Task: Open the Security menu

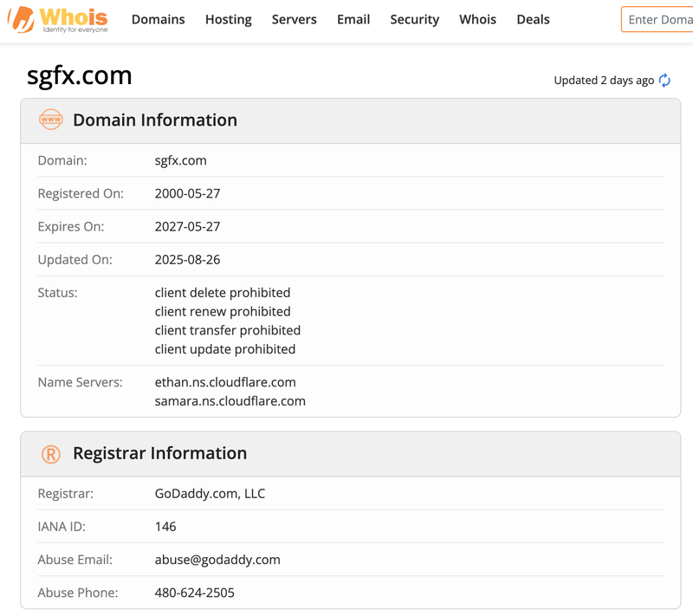Action: 415,19
